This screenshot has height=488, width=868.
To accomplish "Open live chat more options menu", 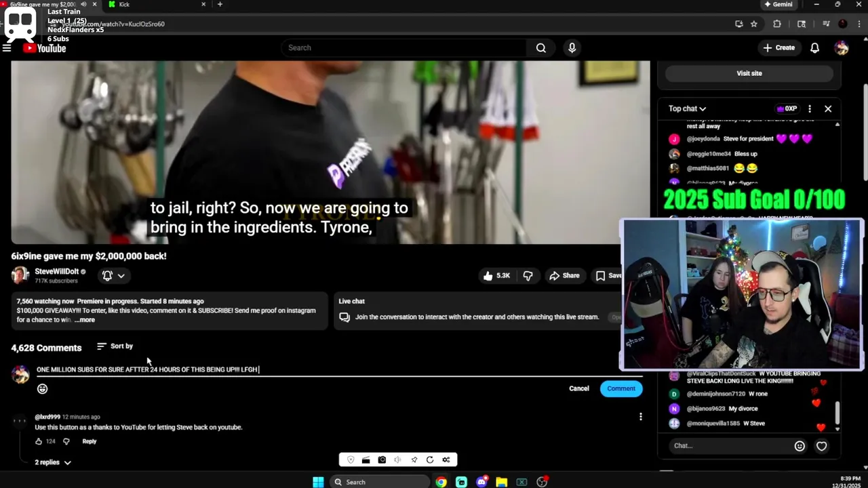I will pos(809,108).
